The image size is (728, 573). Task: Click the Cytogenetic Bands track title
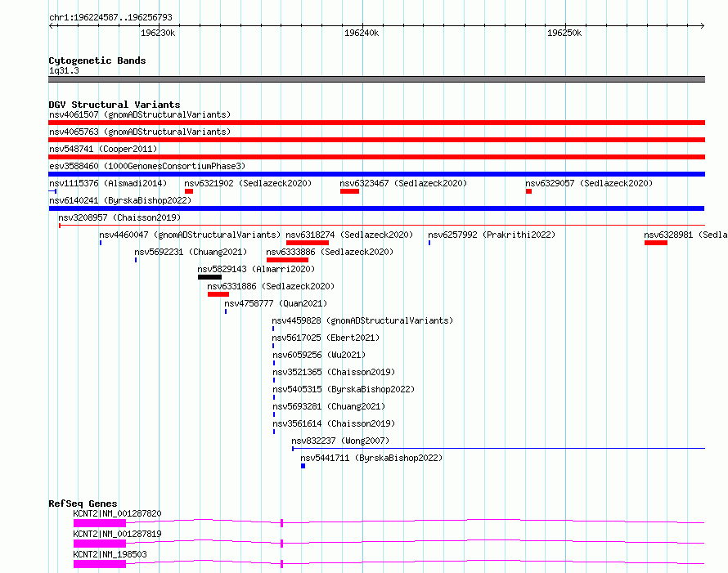coord(97,60)
